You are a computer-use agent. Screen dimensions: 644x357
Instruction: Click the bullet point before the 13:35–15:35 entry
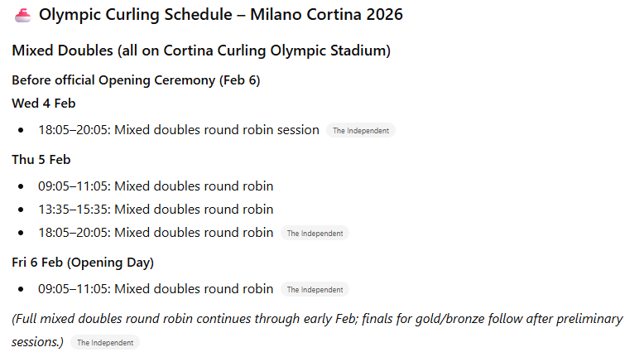[21, 210]
